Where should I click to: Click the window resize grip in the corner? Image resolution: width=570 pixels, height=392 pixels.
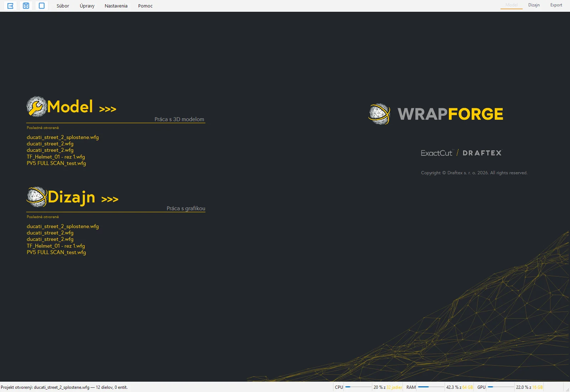point(568,390)
